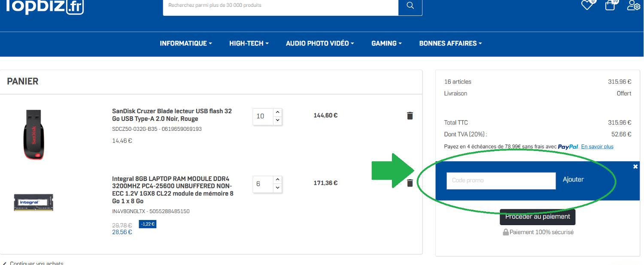This screenshot has height=265, width=644.
Task: Decrease SanDisk USB quantity by one
Action: 277,120
